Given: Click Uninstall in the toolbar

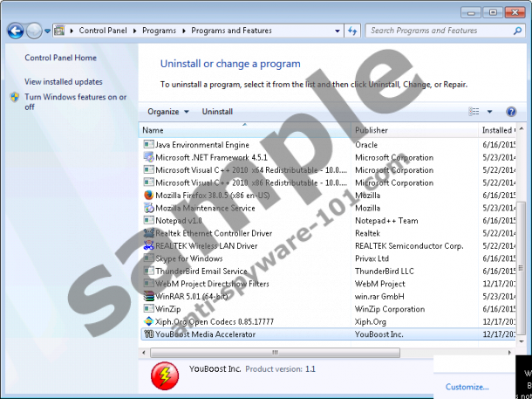Looking at the screenshot, I should [217, 112].
